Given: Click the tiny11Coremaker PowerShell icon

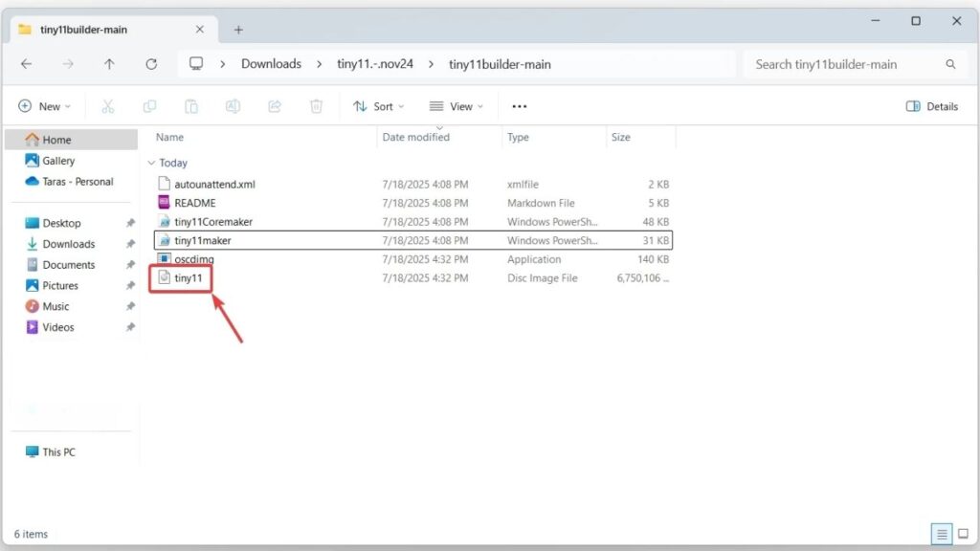Looking at the screenshot, I should (164, 222).
